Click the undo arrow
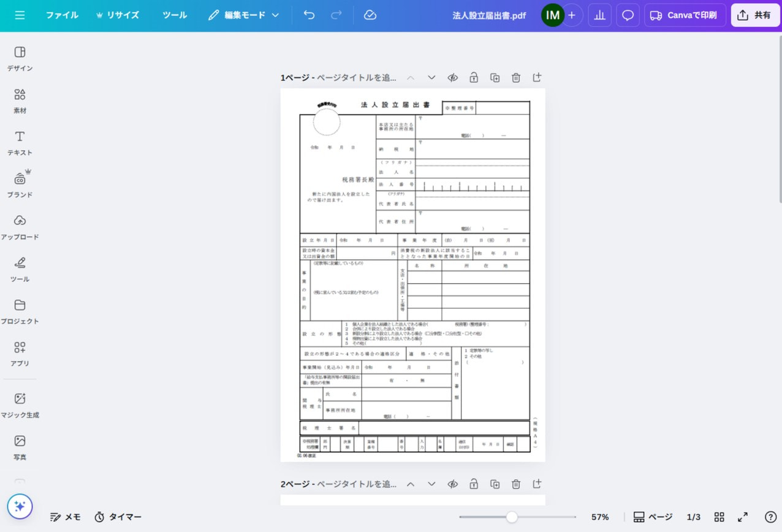The width and height of the screenshot is (782, 532). click(309, 15)
